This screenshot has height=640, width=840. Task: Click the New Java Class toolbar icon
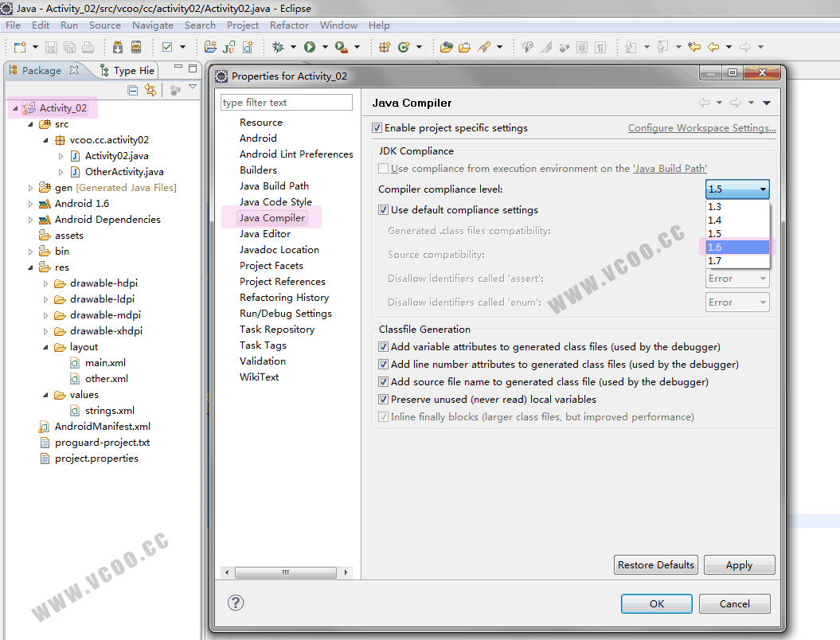(x=404, y=47)
